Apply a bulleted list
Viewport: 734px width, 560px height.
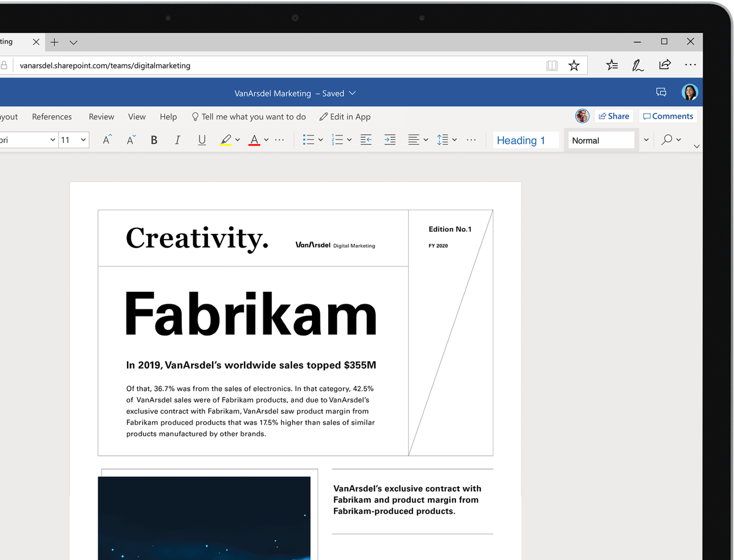click(x=309, y=139)
